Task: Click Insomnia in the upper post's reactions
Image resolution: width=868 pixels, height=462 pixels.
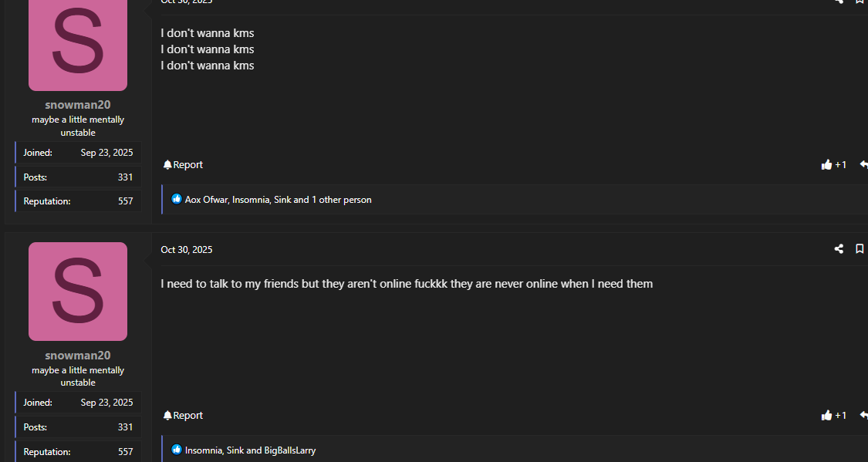Action: [x=251, y=200]
